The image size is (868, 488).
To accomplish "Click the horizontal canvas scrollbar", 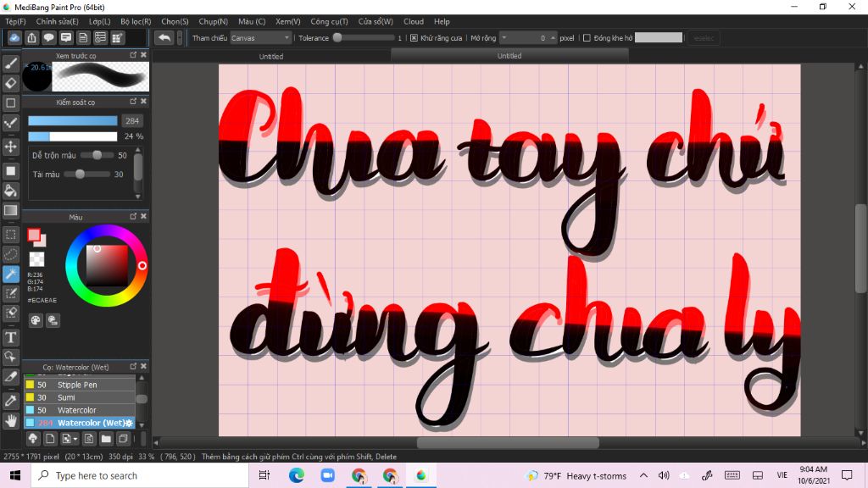I will point(508,442).
